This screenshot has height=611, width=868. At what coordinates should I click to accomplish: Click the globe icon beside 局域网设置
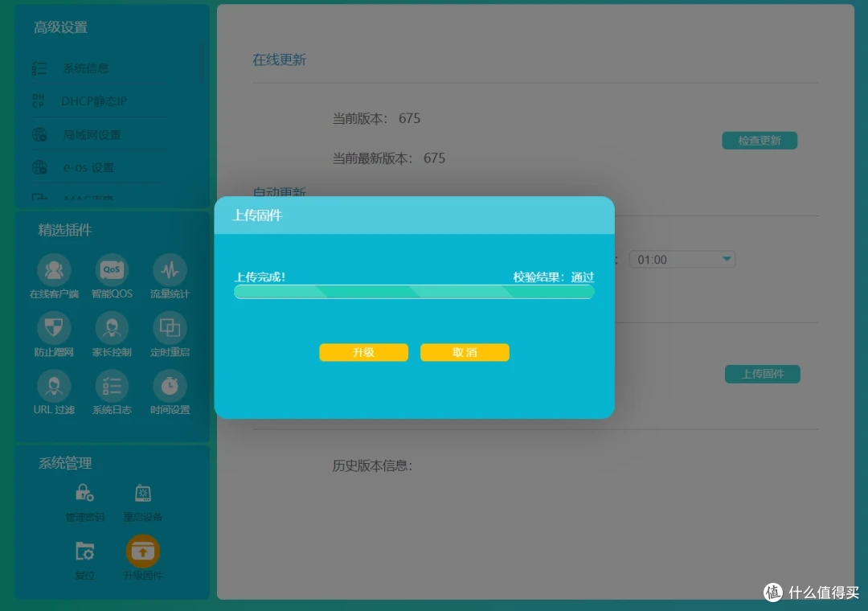point(39,134)
